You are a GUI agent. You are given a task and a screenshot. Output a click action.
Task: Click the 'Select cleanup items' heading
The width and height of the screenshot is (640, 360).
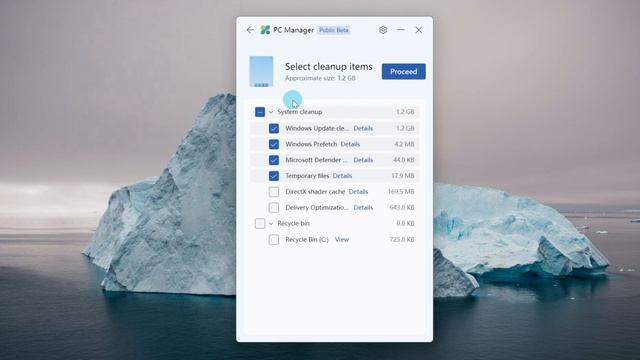(x=329, y=67)
